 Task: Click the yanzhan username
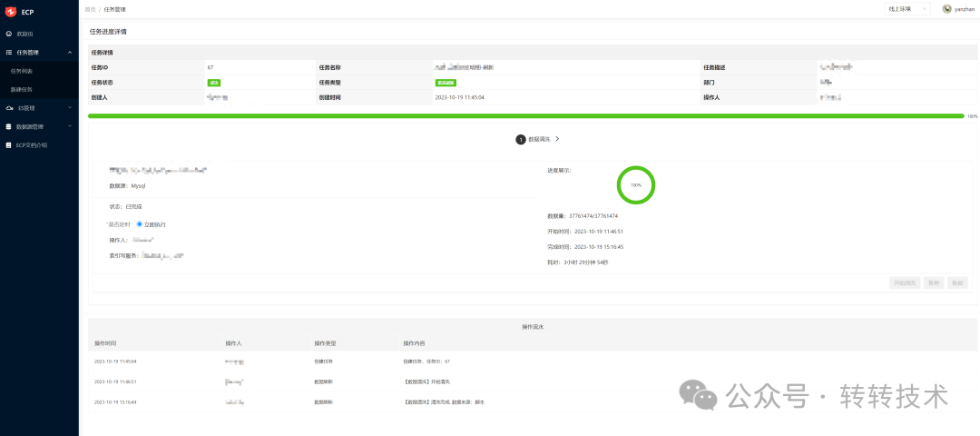[964, 9]
